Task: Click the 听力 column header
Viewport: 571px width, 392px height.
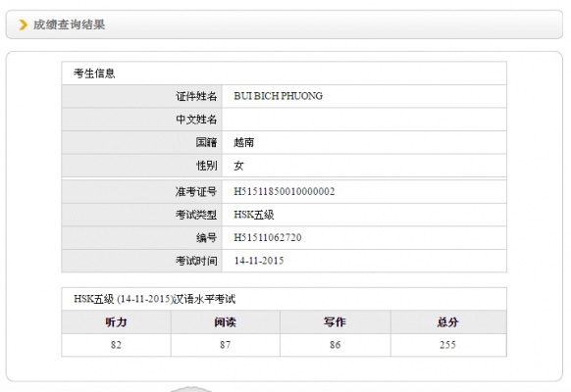Action: 116,321
